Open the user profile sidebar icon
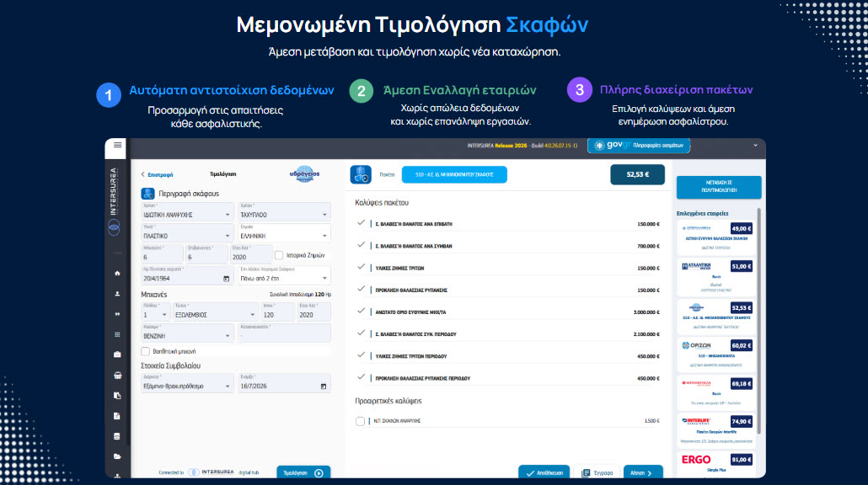868x485 pixels. point(117,294)
